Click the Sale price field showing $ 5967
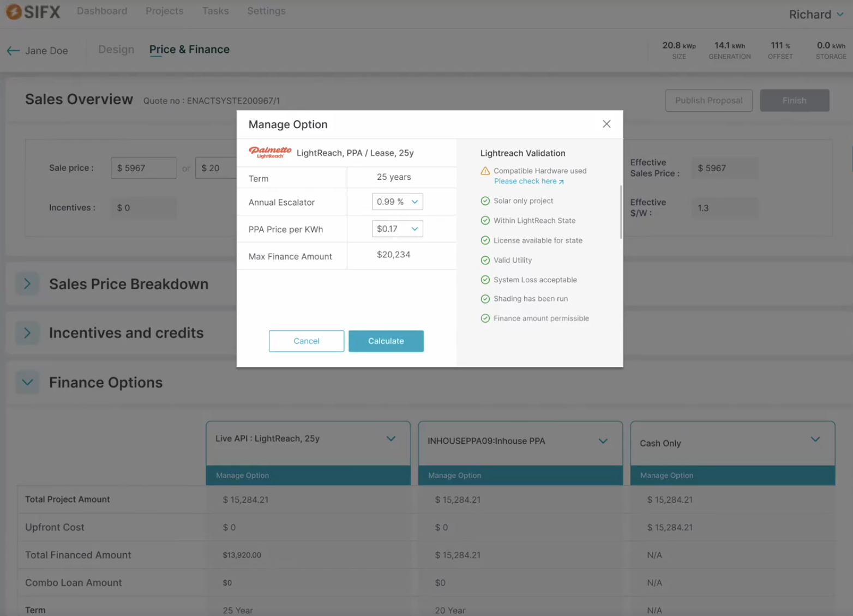 tap(144, 168)
